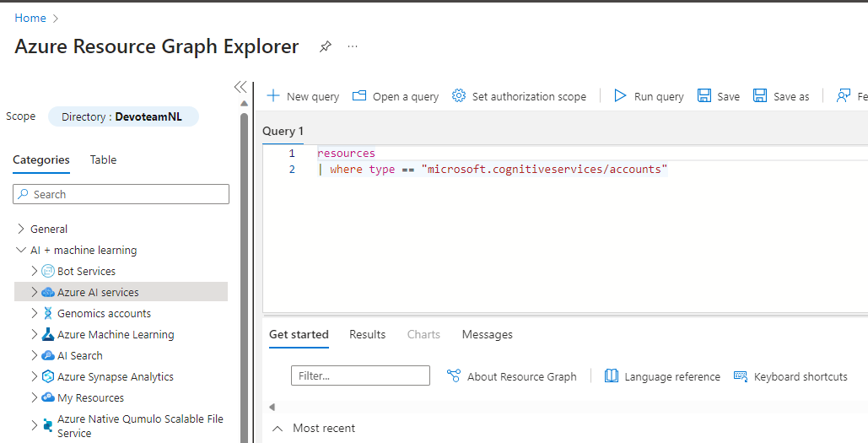This screenshot has width=868, height=443.
Task: Click "where" keyword in query line 2
Action: point(346,170)
